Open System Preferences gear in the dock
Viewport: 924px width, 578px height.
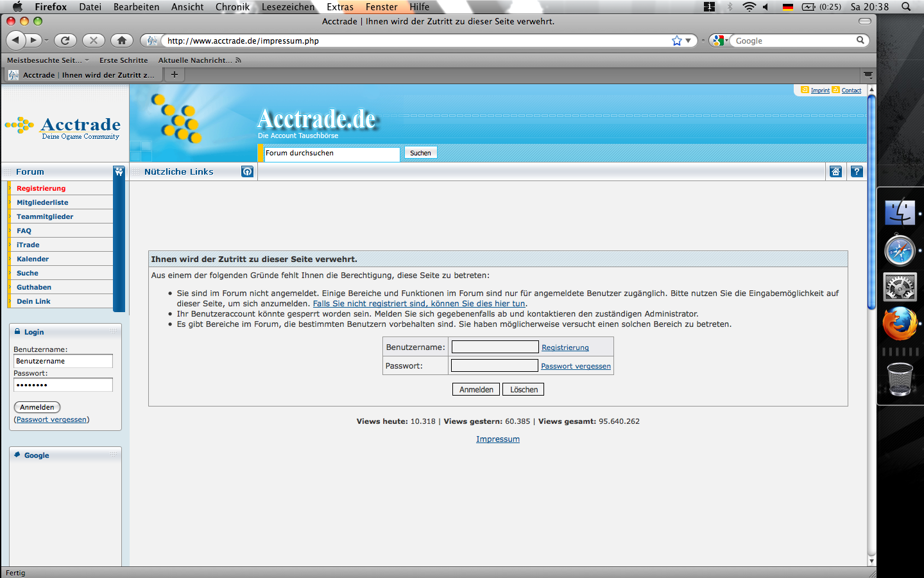click(900, 287)
